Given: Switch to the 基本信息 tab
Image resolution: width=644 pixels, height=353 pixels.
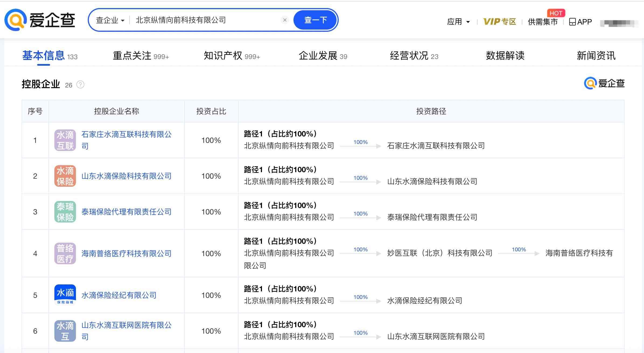Looking at the screenshot, I should (50, 56).
